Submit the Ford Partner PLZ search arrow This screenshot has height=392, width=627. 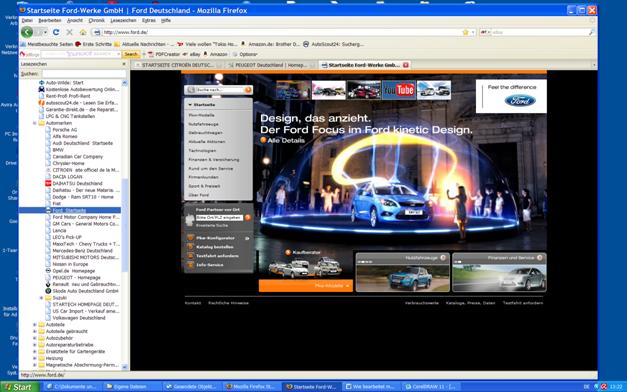coord(248,218)
